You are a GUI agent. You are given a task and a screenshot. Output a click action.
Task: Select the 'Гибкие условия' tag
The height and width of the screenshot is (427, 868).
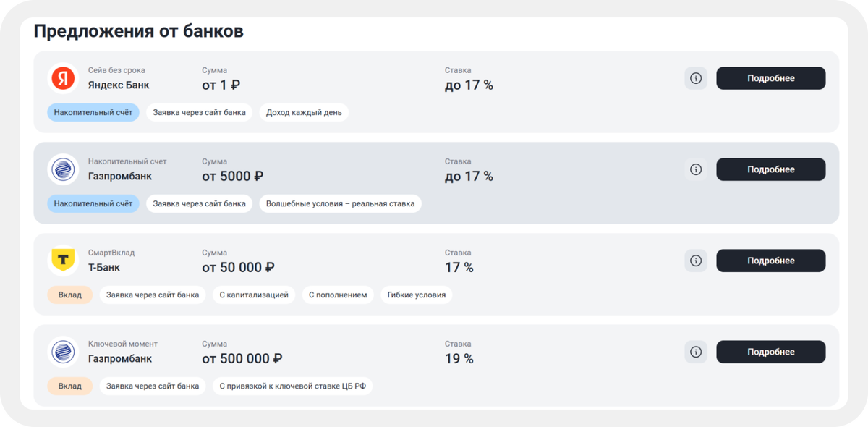point(417,295)
